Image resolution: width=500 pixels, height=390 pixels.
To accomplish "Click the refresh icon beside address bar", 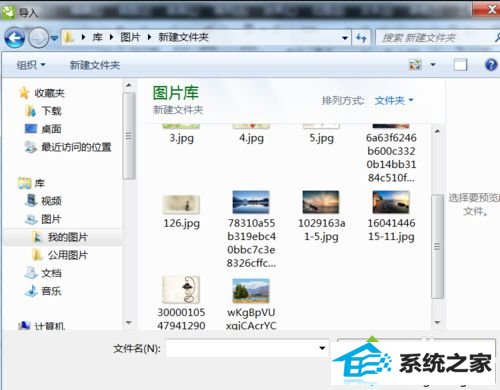I will point(361,38).
